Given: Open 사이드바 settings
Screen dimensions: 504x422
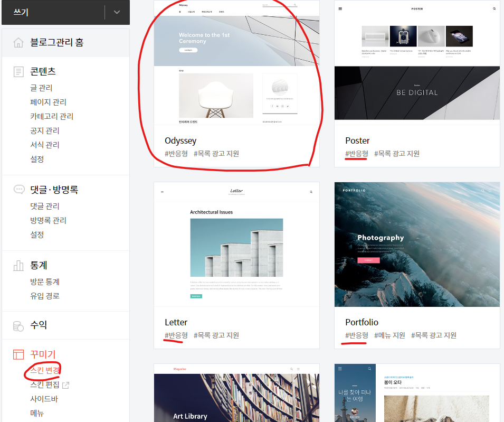Looking at the screenshot, I should coord(44,399).
